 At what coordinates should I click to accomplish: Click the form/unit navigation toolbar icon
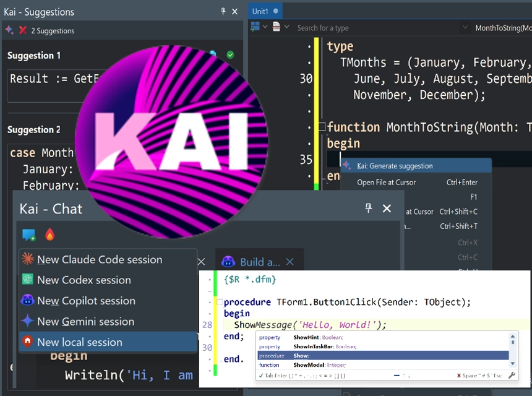click(x=255, y=27)
